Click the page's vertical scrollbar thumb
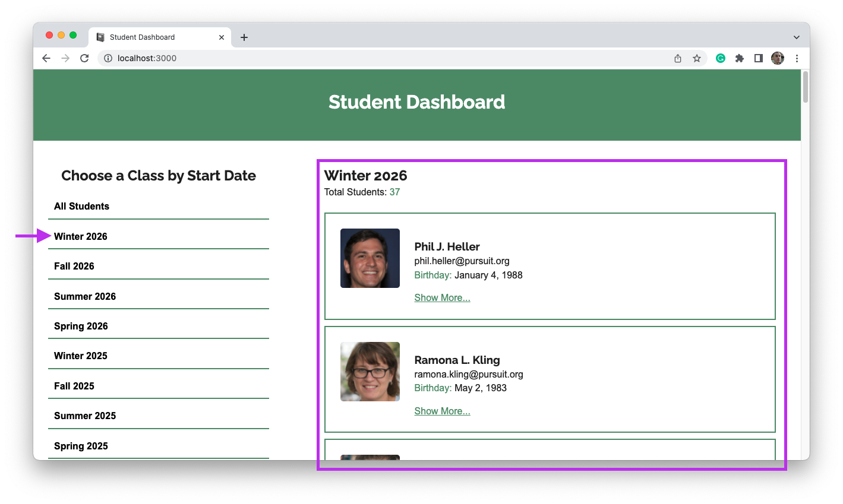Viewport: 843px width, 504px height. coord(806,87)
